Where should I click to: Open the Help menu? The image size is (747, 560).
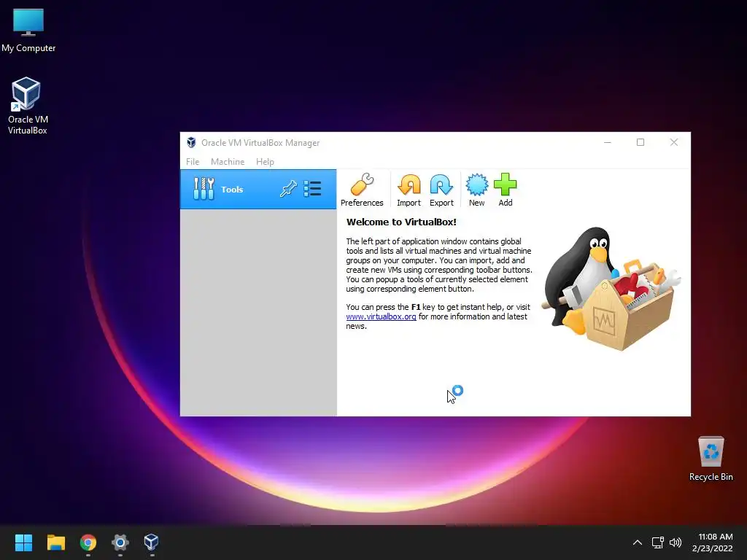265,162
